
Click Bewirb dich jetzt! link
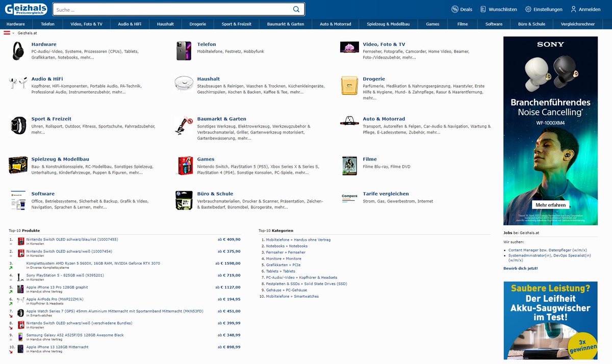pos(520,268)
